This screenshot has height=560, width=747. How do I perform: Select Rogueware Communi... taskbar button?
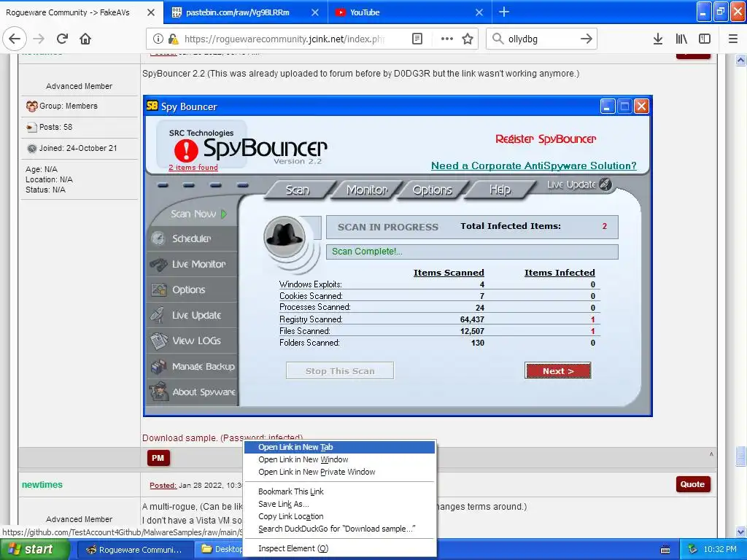(135, 550)
